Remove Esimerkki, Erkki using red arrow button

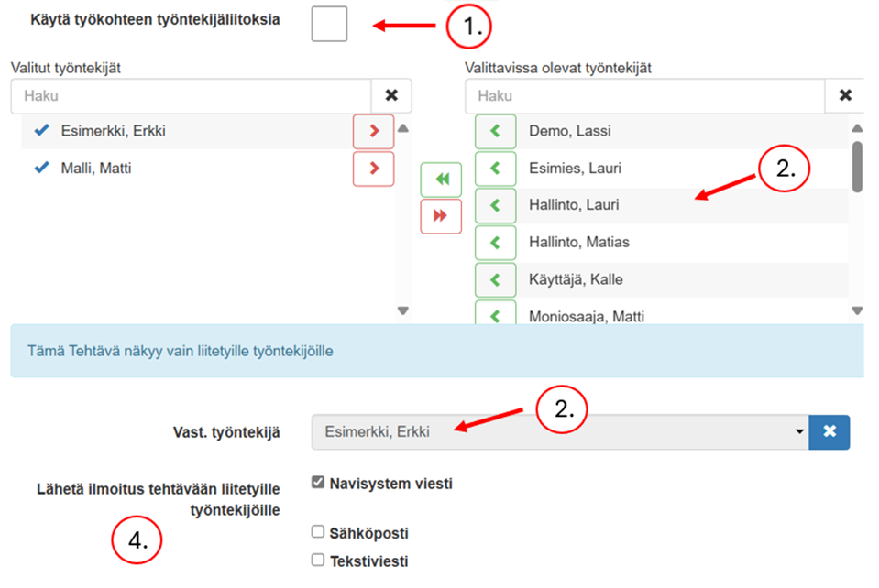click(x=373, y=132)
